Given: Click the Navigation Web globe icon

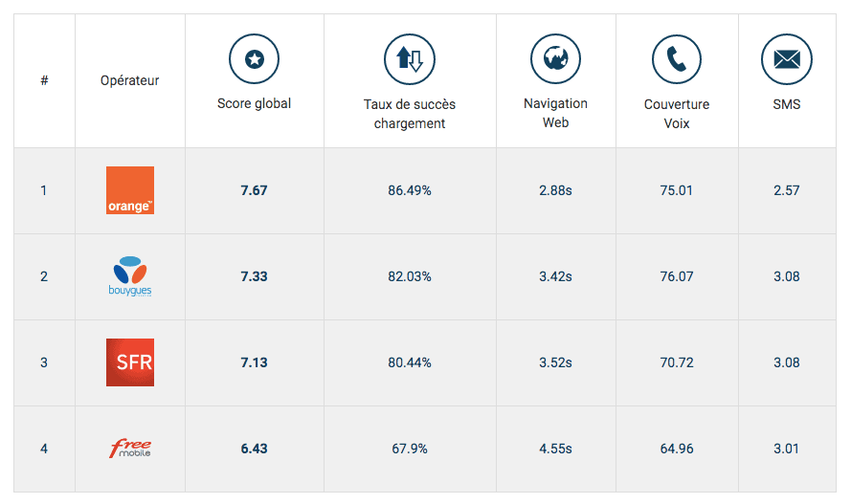Looking at the screenshot, I should point(555,60).
